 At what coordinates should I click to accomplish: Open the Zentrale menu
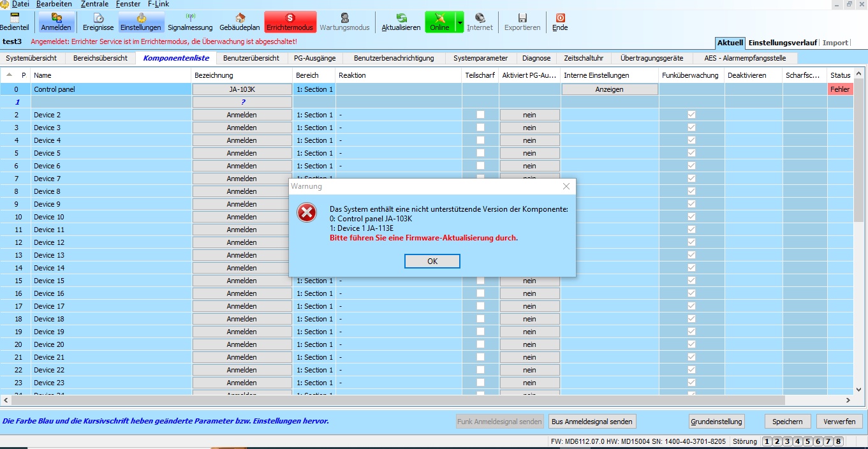(94, 4)
